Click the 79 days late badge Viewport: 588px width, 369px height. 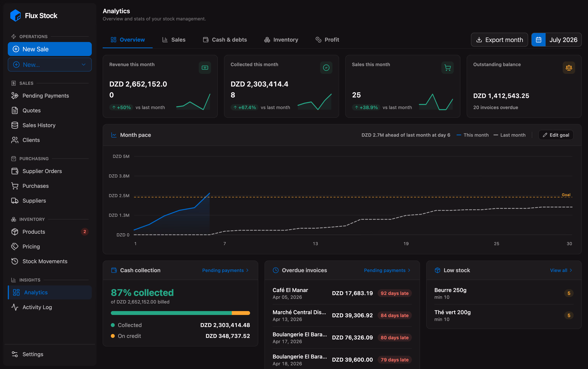[395, 359]
